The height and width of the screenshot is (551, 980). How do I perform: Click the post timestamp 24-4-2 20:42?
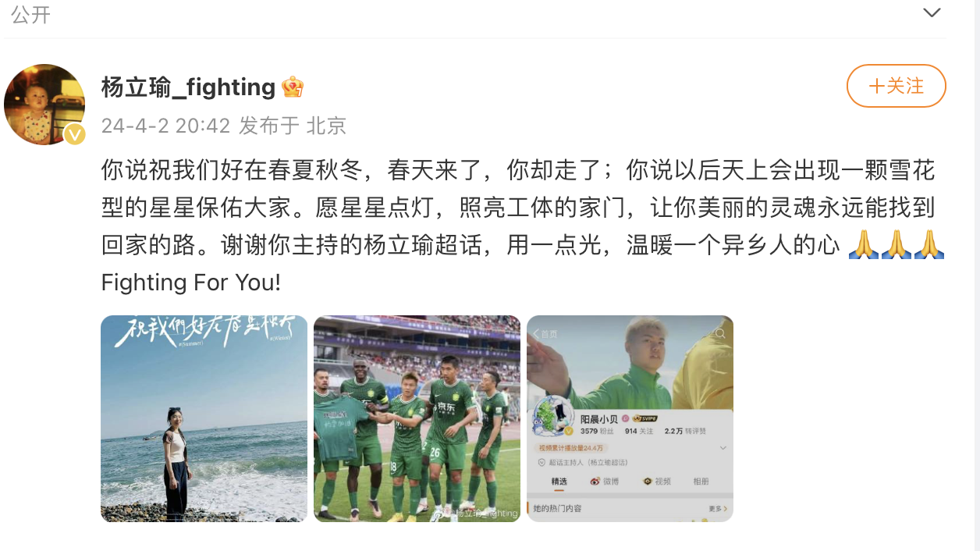tap(165, 126)
